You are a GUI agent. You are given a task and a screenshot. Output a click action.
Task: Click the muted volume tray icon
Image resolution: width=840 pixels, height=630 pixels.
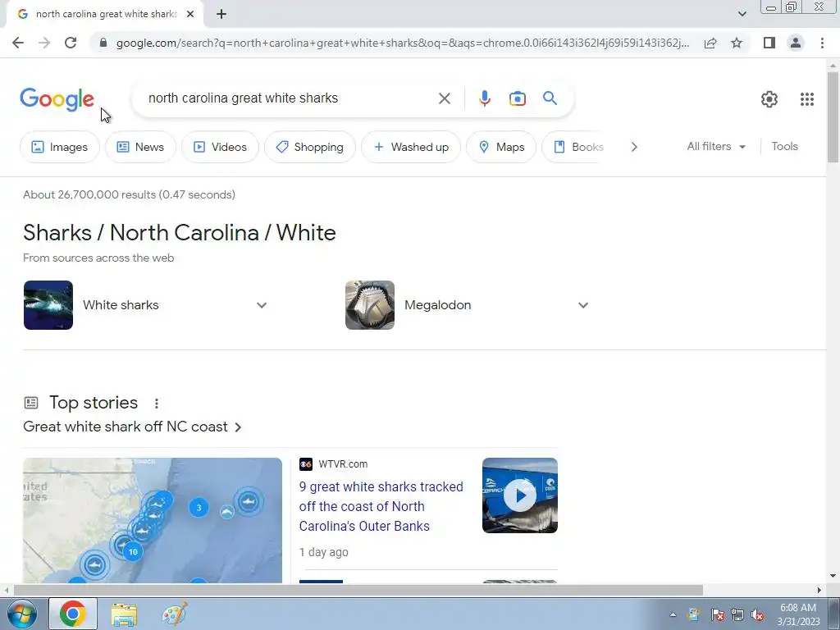757,615
